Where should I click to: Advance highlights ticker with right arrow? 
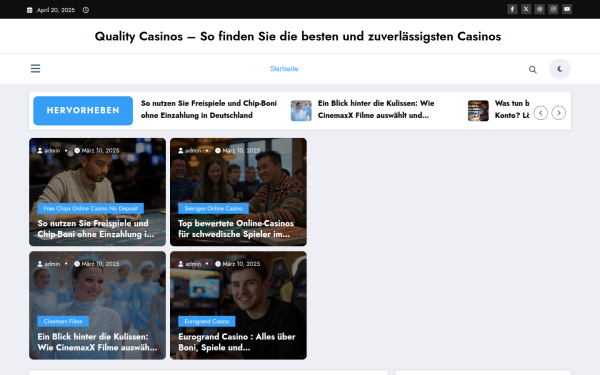coord(559,113)
